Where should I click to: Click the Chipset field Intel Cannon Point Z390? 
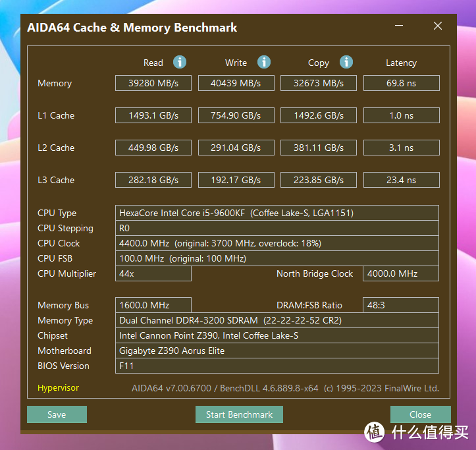[277, 335]
